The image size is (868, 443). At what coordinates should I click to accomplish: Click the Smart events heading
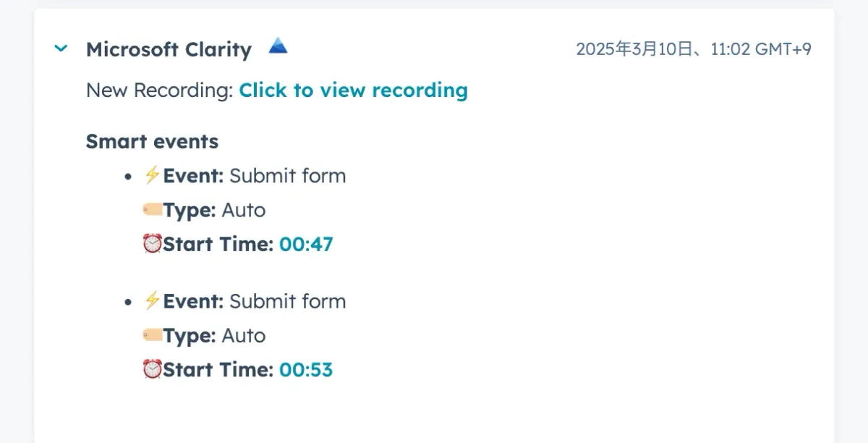152,141
